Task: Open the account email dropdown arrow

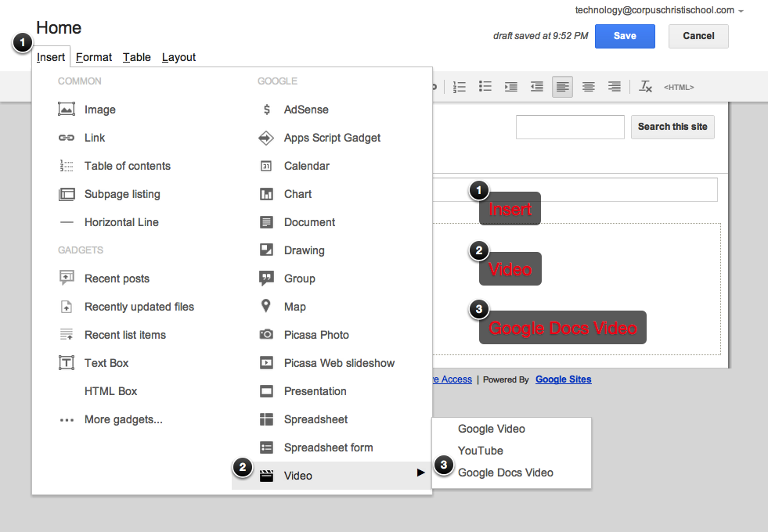Action: tap(741, 11)
